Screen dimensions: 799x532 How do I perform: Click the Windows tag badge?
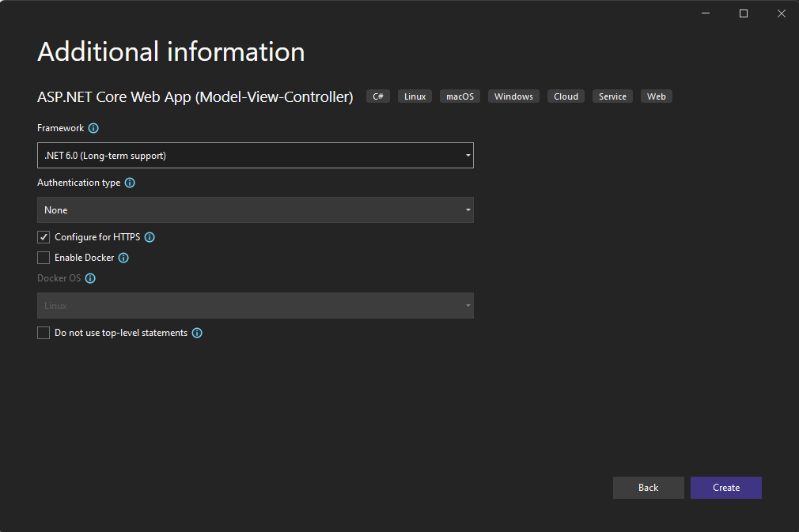[513, 96]
